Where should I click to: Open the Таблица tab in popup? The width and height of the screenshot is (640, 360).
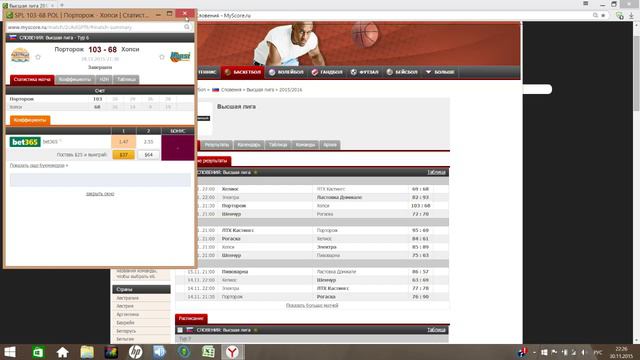point(126,79)
